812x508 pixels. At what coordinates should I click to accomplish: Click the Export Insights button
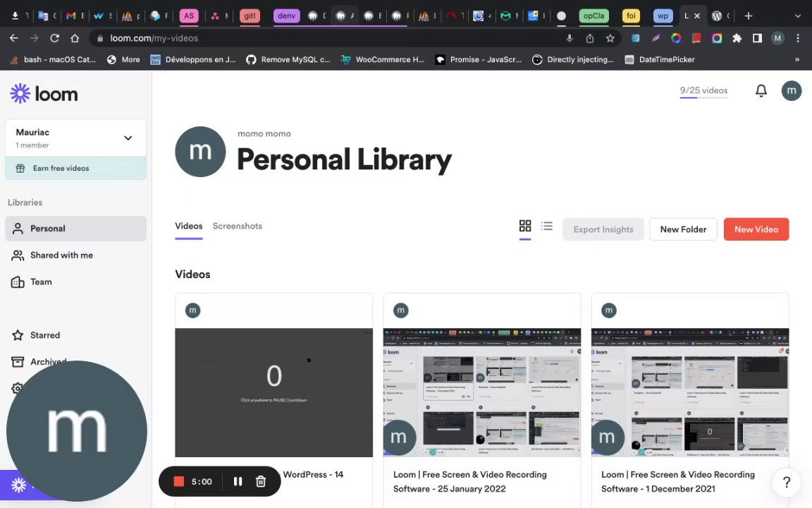point(603,229)
